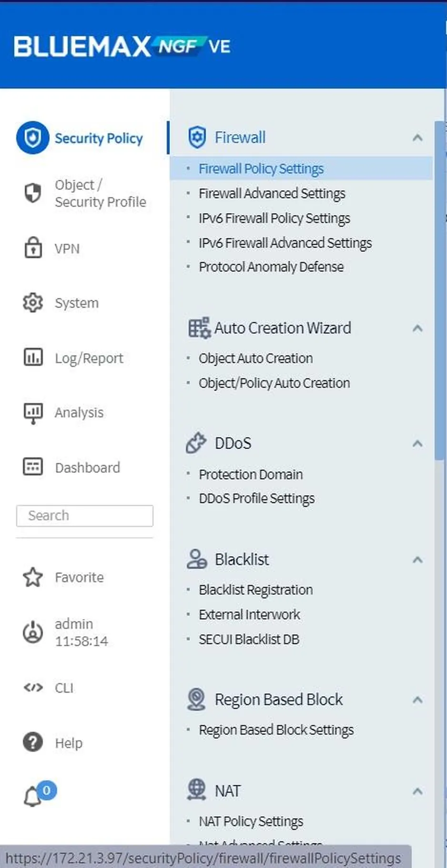Click the admin session label
This screenshot has height=868, width=447.
pos(81,632)
